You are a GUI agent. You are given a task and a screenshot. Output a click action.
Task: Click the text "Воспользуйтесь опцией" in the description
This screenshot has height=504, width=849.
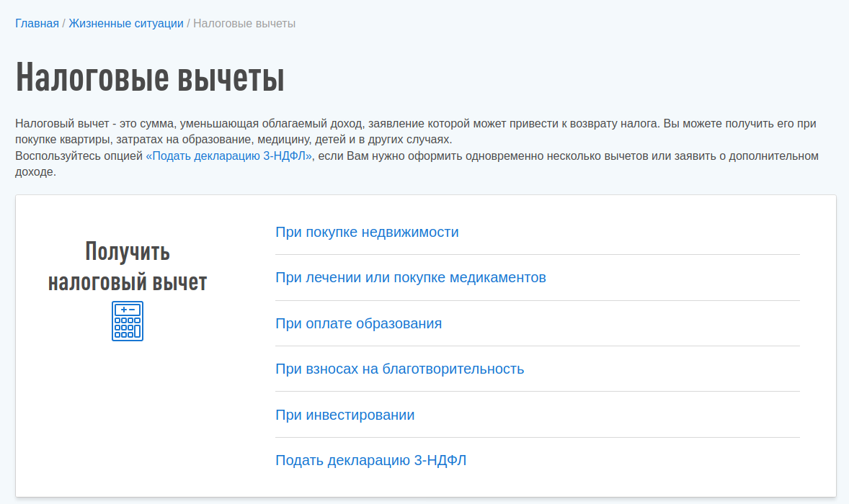(79, 156)
